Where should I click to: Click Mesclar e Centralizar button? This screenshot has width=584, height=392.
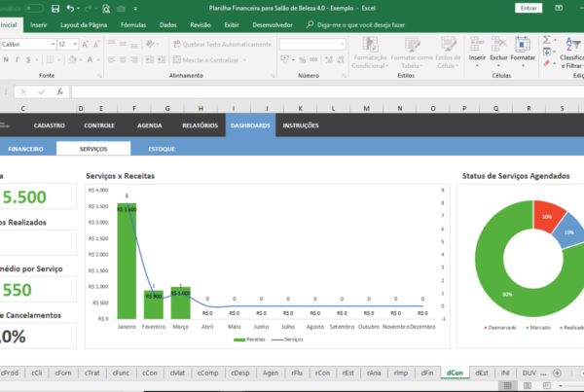206,59
